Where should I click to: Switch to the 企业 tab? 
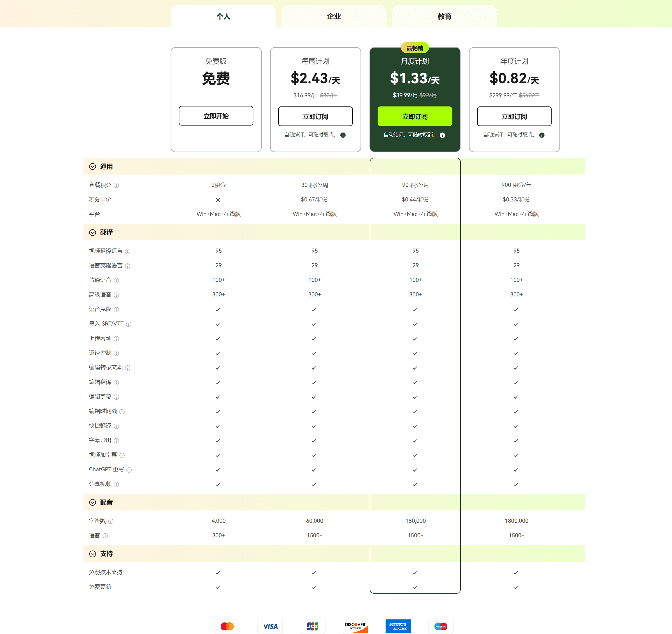point(334,16)
